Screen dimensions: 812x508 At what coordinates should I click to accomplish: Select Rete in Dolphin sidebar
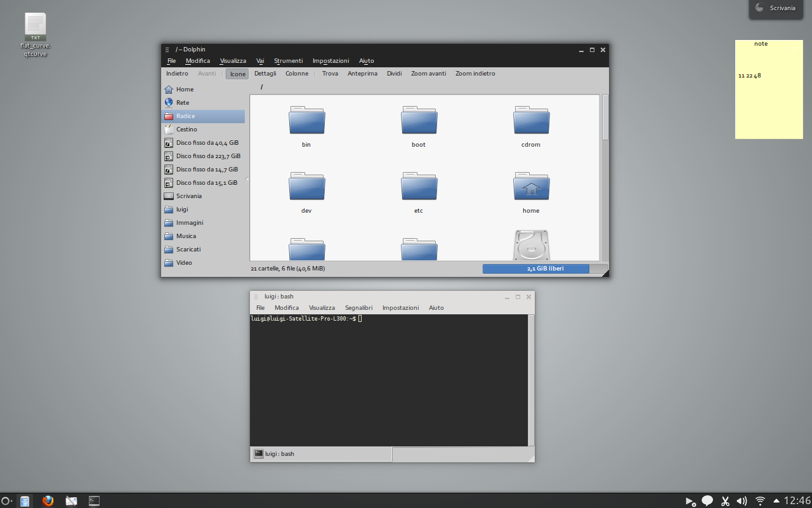(203, 103)
